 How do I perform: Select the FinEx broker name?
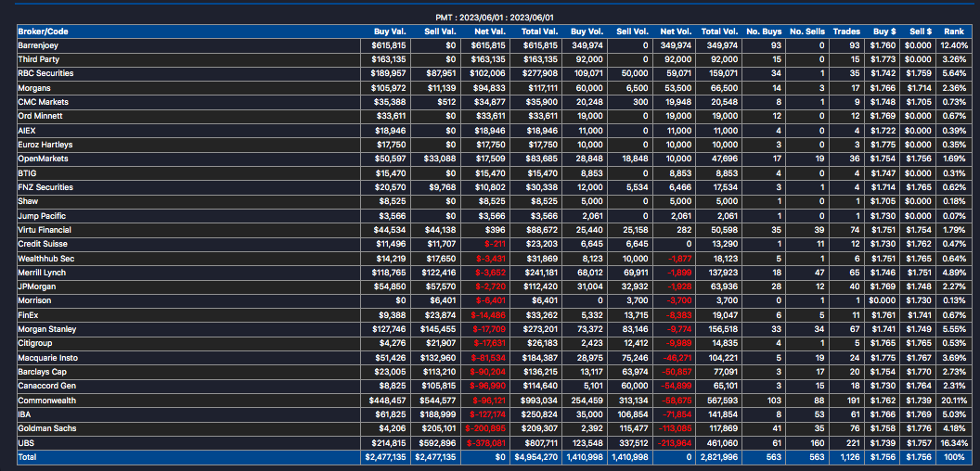pos(29,315)
